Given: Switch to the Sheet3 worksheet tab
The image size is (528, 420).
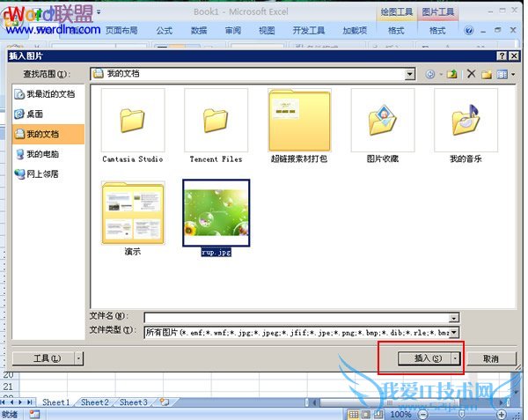Looking at the screenshot, I should coord(134,402).
